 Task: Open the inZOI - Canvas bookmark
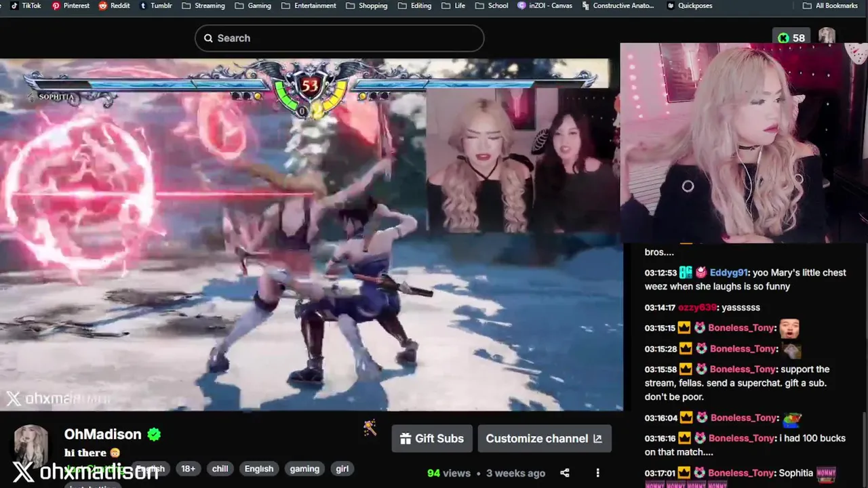545,5
